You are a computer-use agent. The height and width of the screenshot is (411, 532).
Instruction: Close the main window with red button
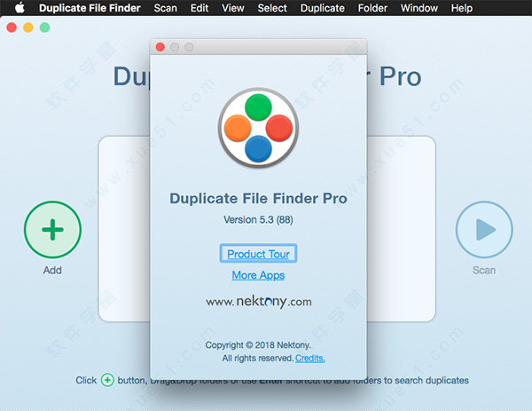(12, 28)
